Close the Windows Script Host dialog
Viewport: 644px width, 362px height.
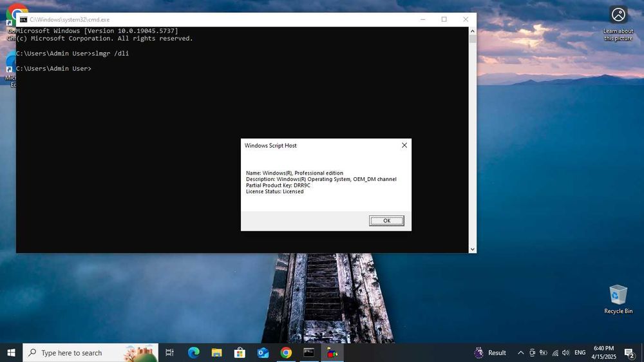pos(404,145)
